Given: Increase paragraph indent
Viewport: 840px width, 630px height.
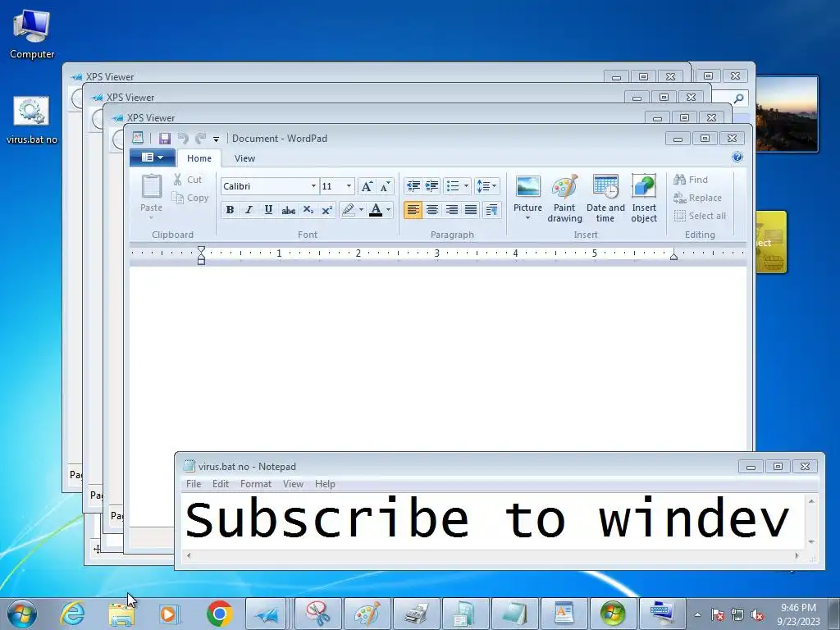Looking at the screenshot, I should click(x=431, y=186).
